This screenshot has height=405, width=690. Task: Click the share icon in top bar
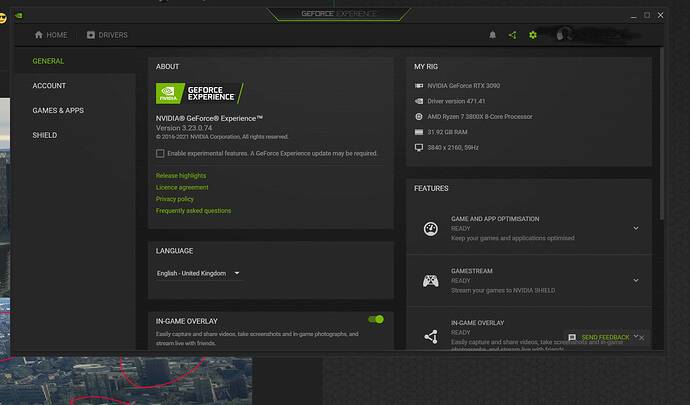coord(512,35)
